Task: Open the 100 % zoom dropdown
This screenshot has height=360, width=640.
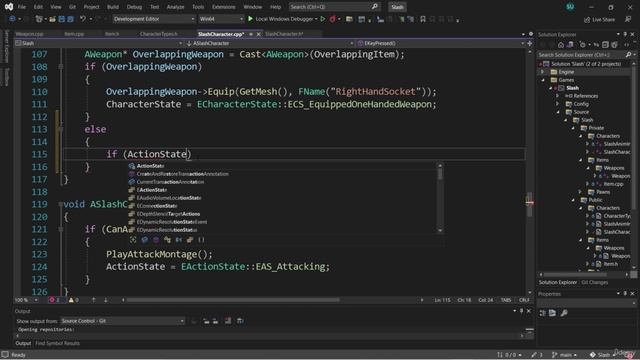Action: [x=26, y=300]
